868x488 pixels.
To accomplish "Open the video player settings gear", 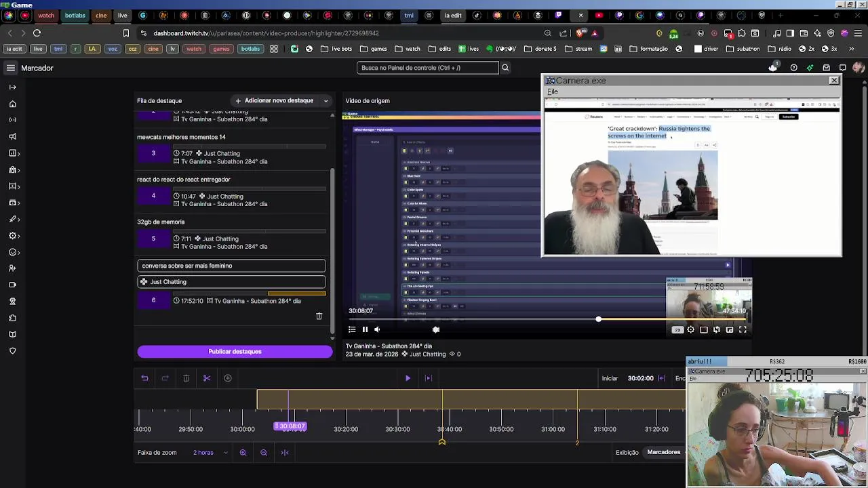I will 690,330.
